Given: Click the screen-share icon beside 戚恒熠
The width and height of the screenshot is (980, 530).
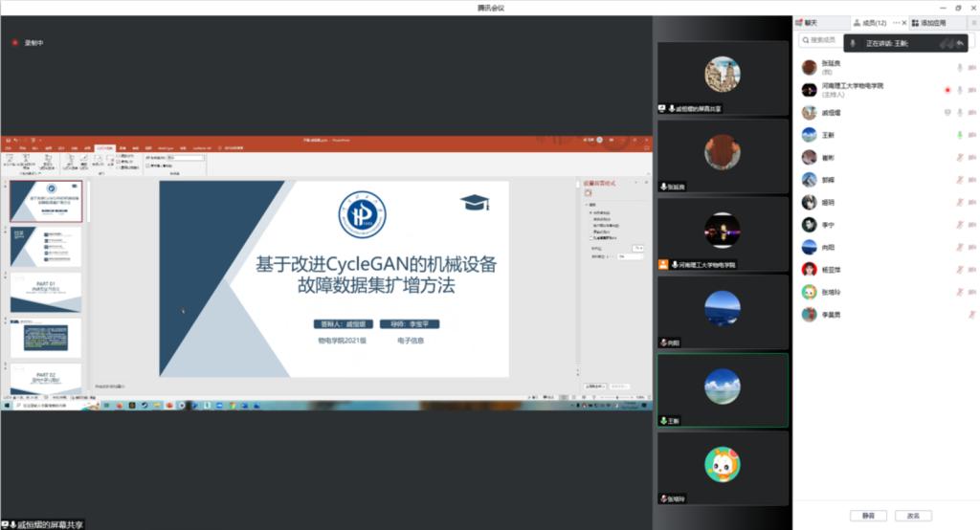Looking at the screenshot, I should 947,112.
